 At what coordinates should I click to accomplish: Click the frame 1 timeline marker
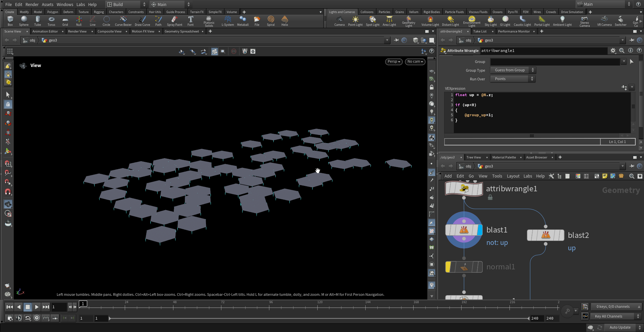click(83, 304)
